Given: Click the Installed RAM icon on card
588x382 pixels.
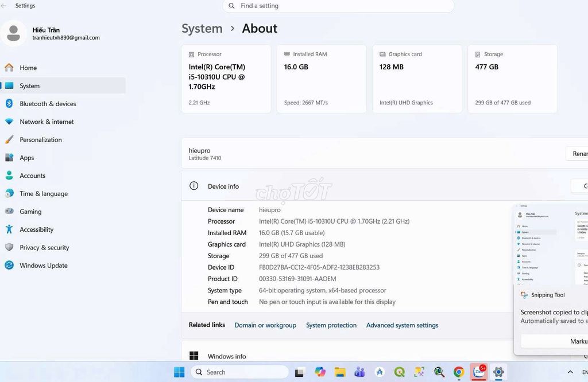Looking at the screenshot, I should pyautogui.click(x=287, y=54).
